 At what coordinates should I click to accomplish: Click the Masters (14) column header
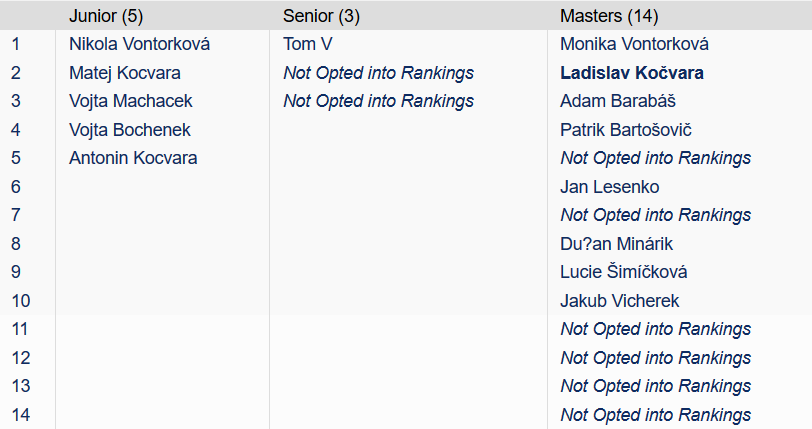click(609, 16)
